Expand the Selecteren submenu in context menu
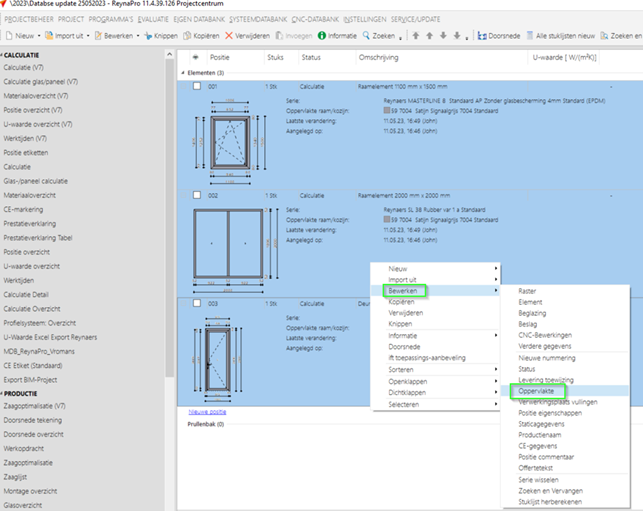Image resolution: width=643 pixels, height=511 pixels. (x=496, y=404)
